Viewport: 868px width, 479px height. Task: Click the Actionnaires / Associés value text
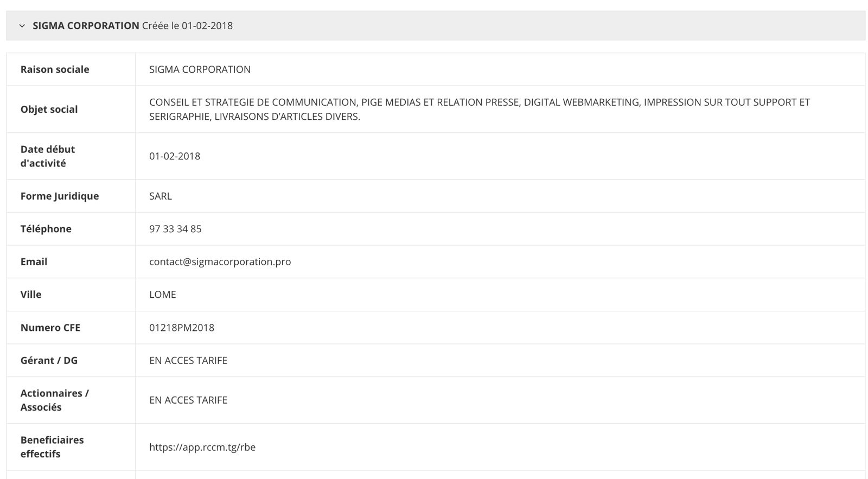[188, 400]
